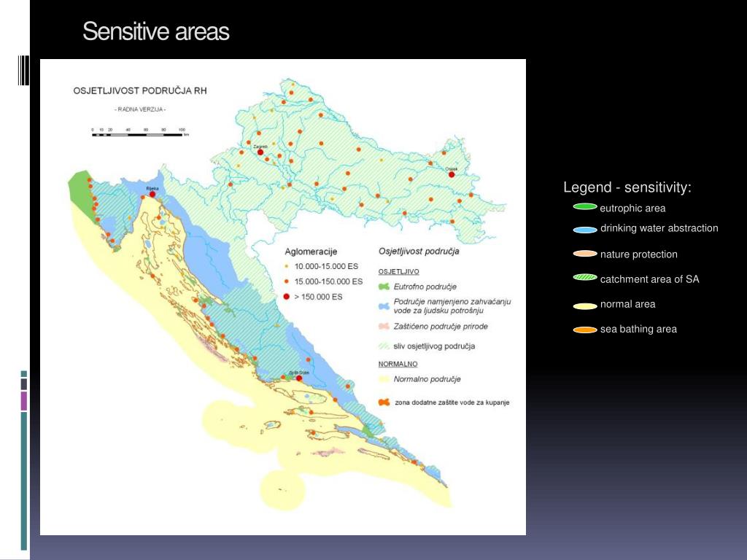Click the '10.000-15.000 ES' small legend dot
This screenshot has height=560, width=747.
[x=286, y=266]
